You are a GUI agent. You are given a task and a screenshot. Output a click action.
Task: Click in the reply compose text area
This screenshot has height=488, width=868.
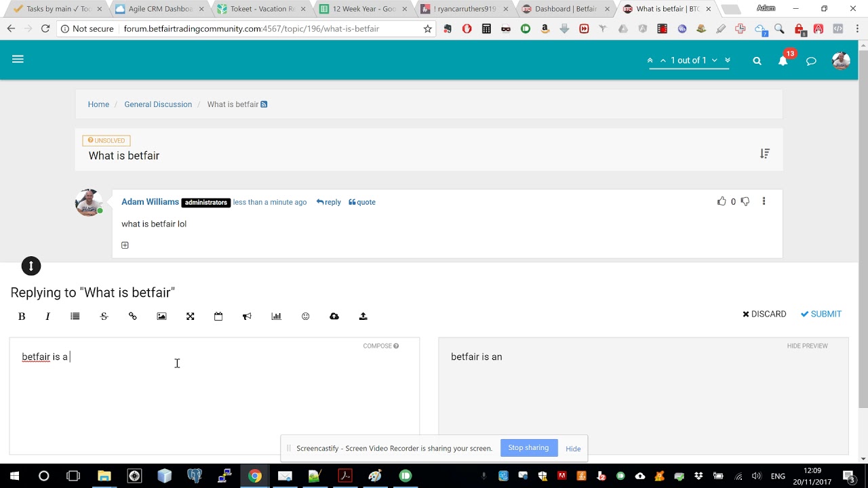[214, 393]
